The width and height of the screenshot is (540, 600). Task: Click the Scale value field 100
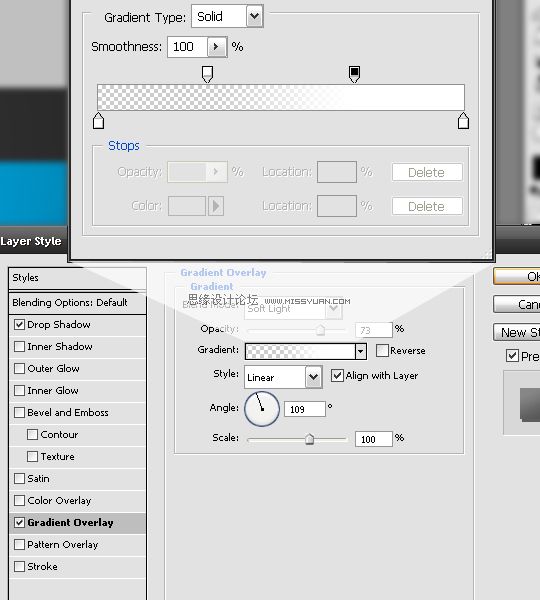[x=374, y=439]
